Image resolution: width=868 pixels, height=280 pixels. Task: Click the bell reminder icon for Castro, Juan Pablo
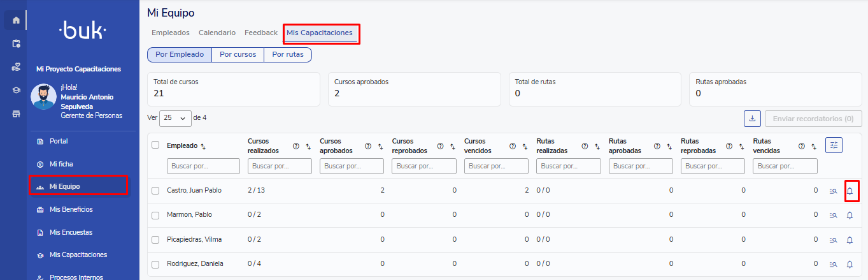click(850, 191)
